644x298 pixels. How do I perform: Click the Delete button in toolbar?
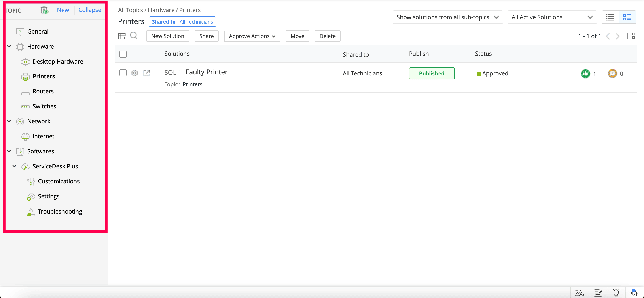point(327,36)
